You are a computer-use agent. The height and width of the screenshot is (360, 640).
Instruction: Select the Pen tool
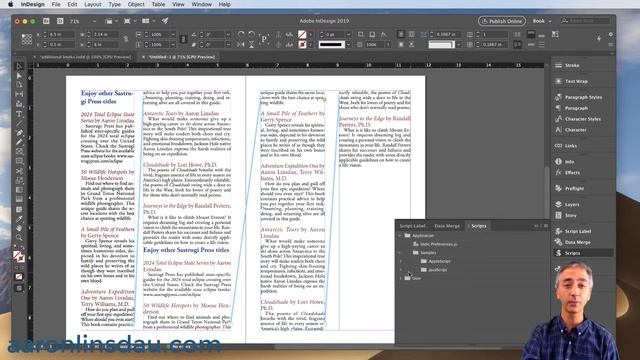click(x=19, y=133)
